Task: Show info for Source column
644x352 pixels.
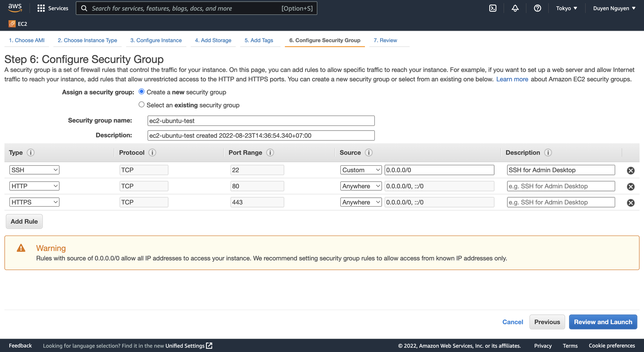Action: (368, 153)
